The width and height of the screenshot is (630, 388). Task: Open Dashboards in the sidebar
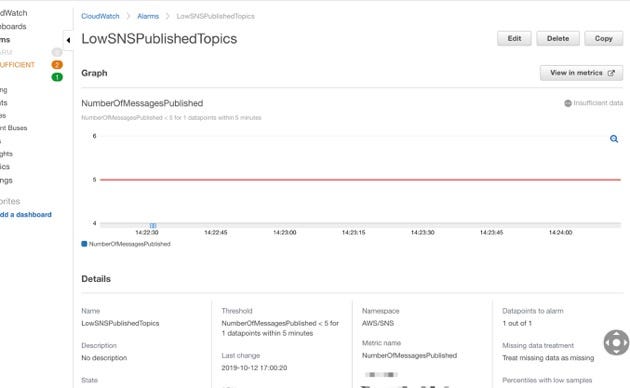point(13,27)
